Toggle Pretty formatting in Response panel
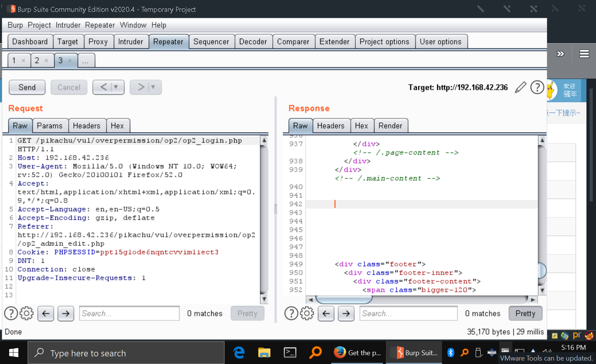Viewport: 596px width, 364px height. click(525, 314)
